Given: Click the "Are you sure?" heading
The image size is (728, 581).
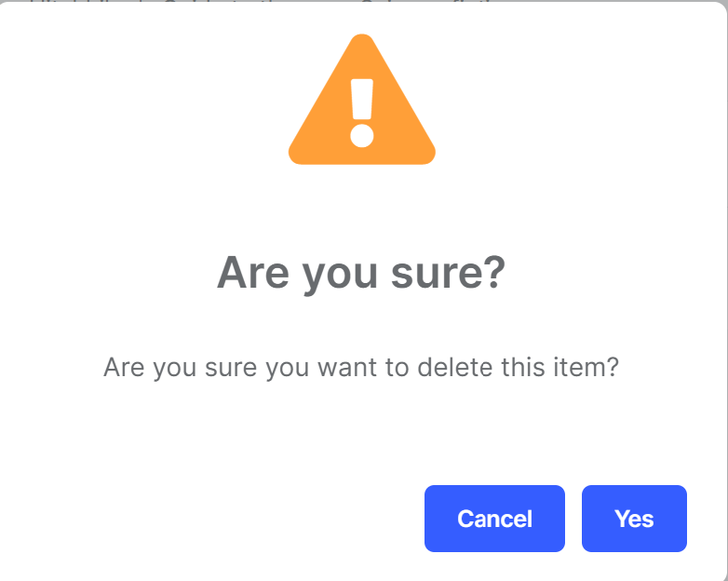Looking at the screenshot, I should pos(361,273).
